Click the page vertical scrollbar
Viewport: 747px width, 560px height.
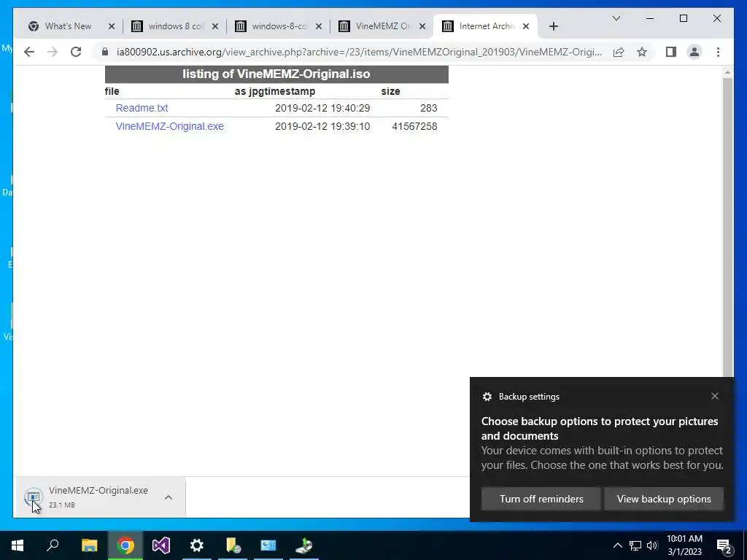[x=727, y=228]
